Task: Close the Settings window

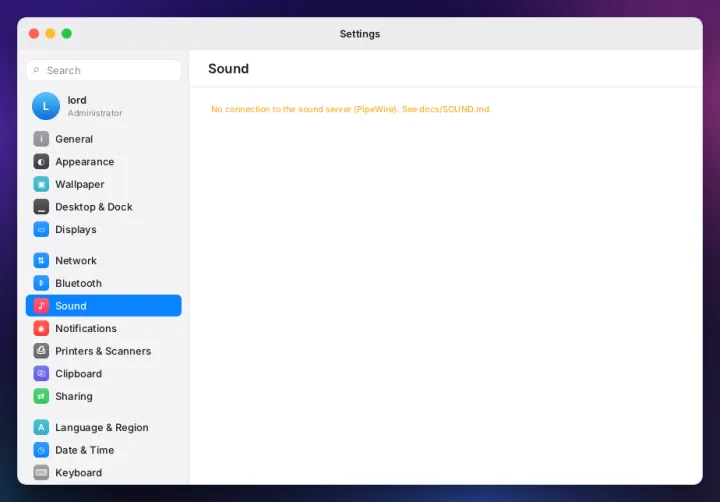Action: point(34,34)
